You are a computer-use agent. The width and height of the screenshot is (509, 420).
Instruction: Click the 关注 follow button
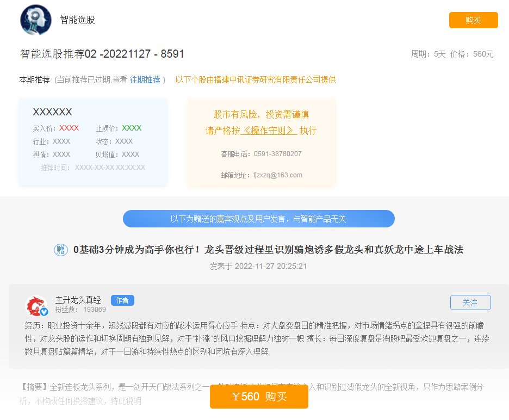470,302
